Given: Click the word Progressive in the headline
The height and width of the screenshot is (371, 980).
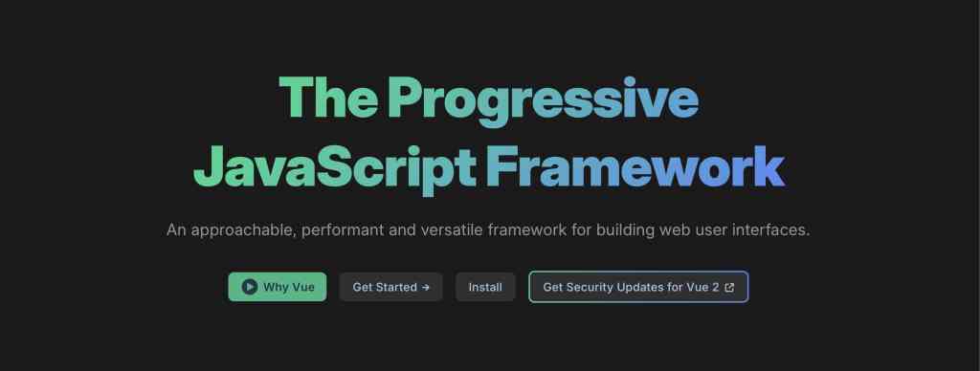Looking at the screenshot, I should [x=543, y=100].
